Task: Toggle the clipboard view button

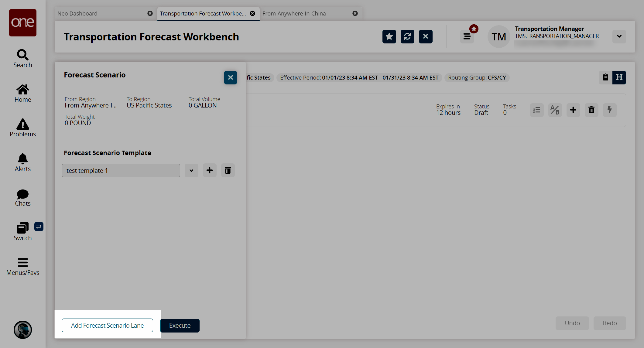Action: 605,77
